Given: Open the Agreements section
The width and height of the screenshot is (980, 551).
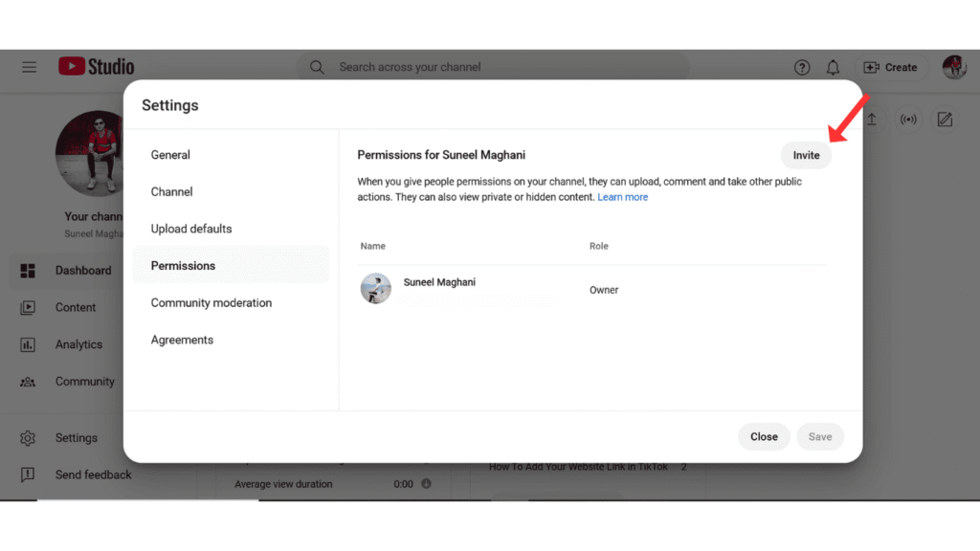Looking at the screenshot, I should pyautogui.click(x=182, y=340).
